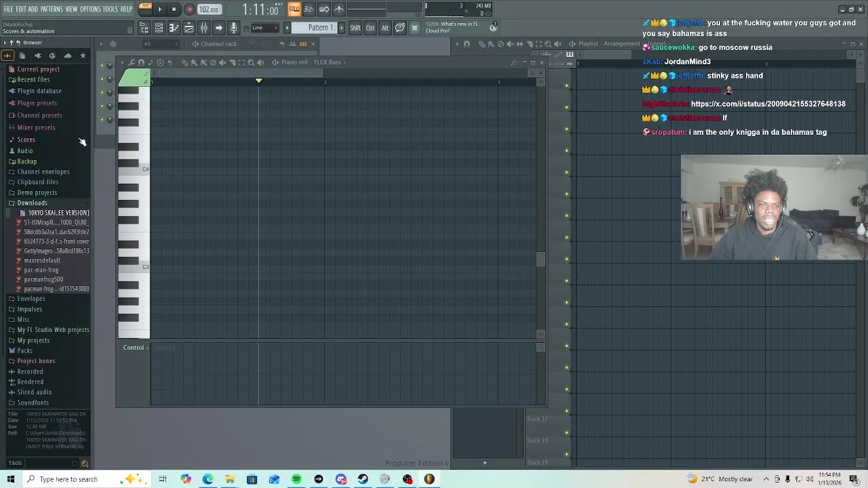The height and width of the screenshot is (488, 868).
Task: Toggle Pat/Song mode switch
Action: point(145,9)
